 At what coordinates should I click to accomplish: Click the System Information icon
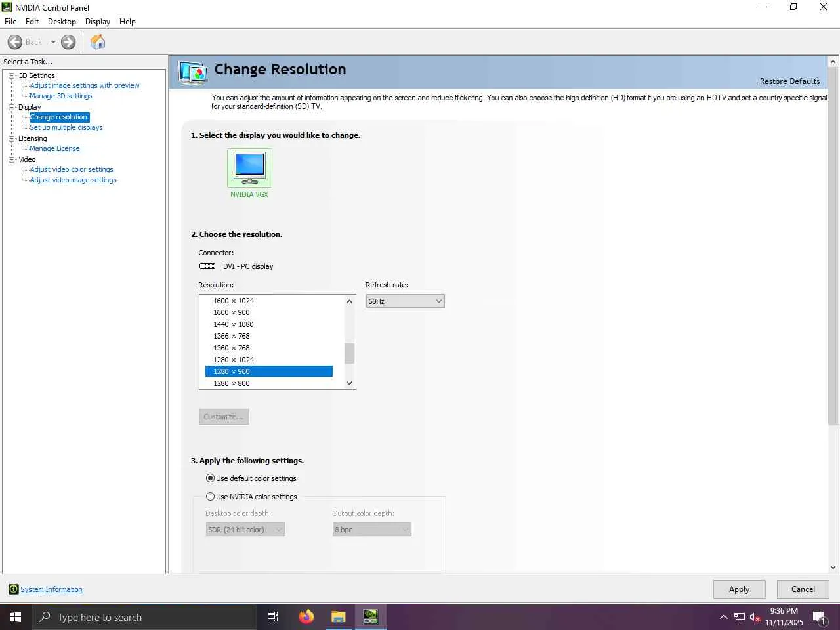[x=13, y=589]
